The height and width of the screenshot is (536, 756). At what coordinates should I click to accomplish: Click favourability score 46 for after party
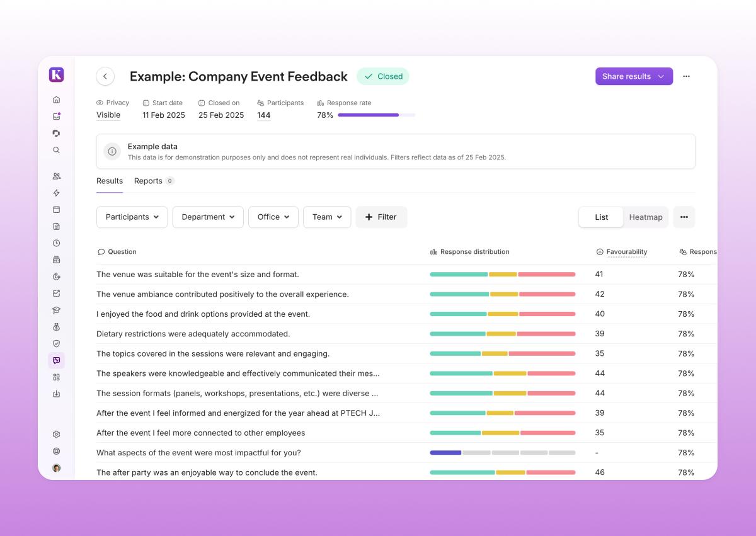click(x=600, y=472)
